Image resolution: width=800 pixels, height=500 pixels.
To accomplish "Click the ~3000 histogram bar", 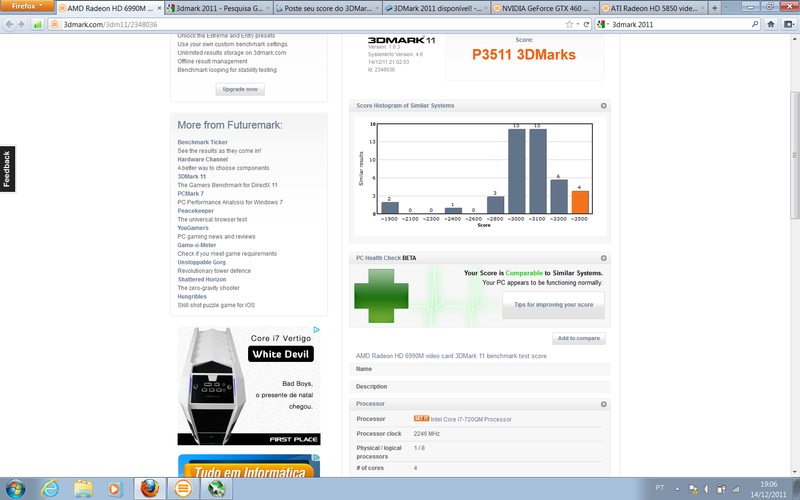I will (x=516, y=171).
